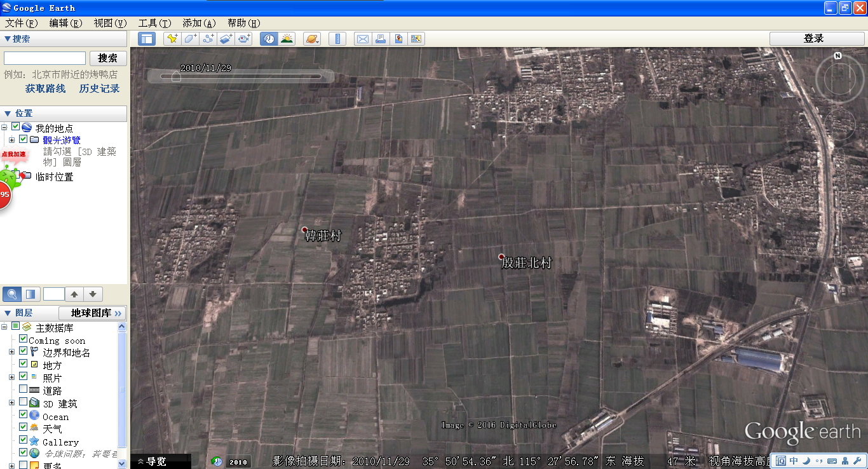Click the 登录 sign-in button

813,39
